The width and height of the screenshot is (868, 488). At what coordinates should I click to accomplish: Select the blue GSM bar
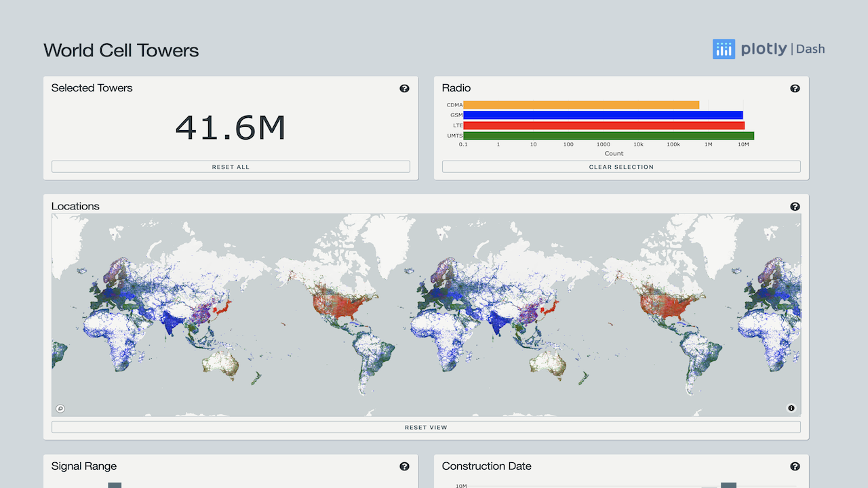(x=603, y=115)
